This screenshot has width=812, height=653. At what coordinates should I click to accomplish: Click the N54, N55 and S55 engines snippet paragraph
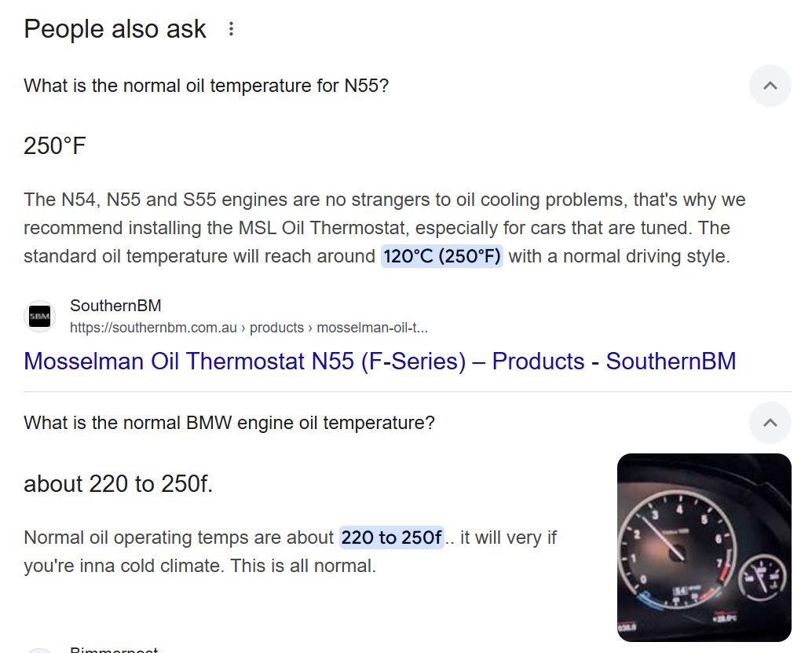[x=385, y=228]
